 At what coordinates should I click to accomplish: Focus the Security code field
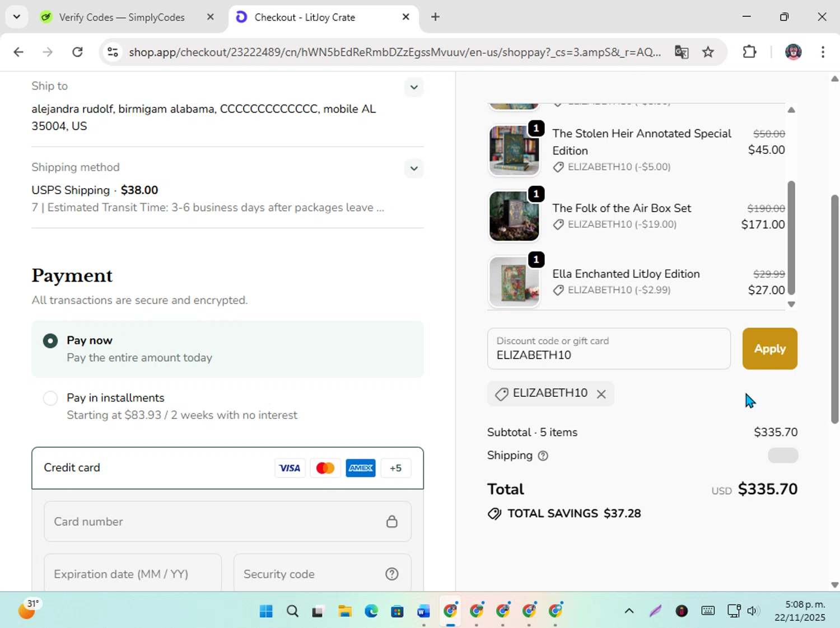(322, 573)
